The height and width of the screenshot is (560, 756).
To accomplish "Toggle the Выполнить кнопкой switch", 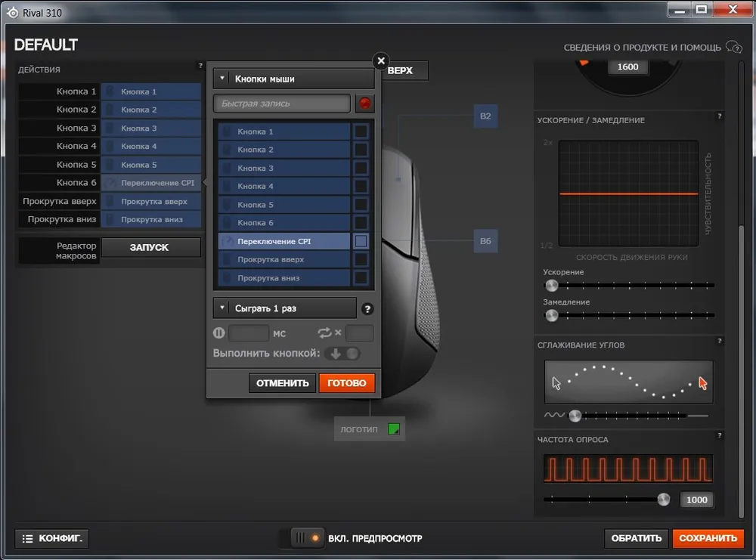I will 343,353.
